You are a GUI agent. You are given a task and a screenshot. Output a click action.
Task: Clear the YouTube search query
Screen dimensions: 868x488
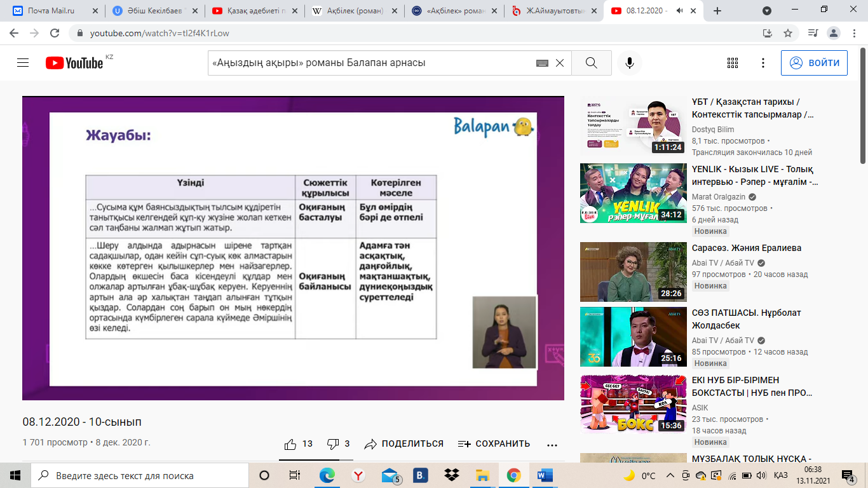(x=560, y=63)
